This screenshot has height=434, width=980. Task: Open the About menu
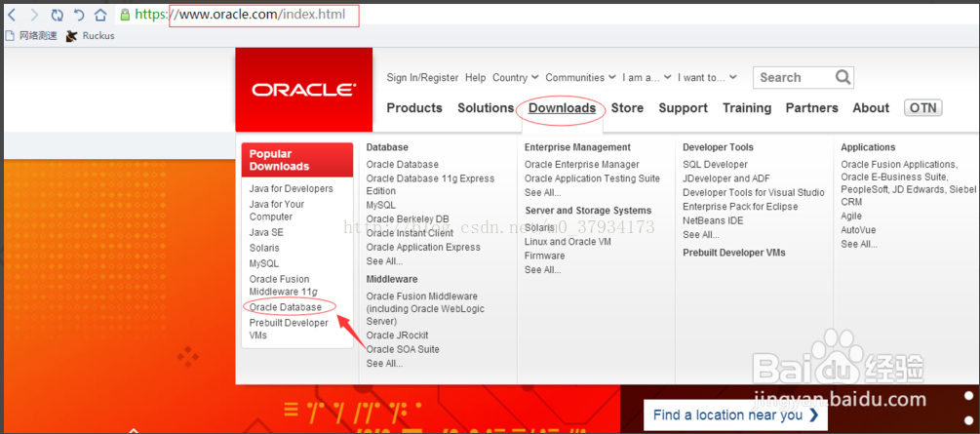coord(871,108)
